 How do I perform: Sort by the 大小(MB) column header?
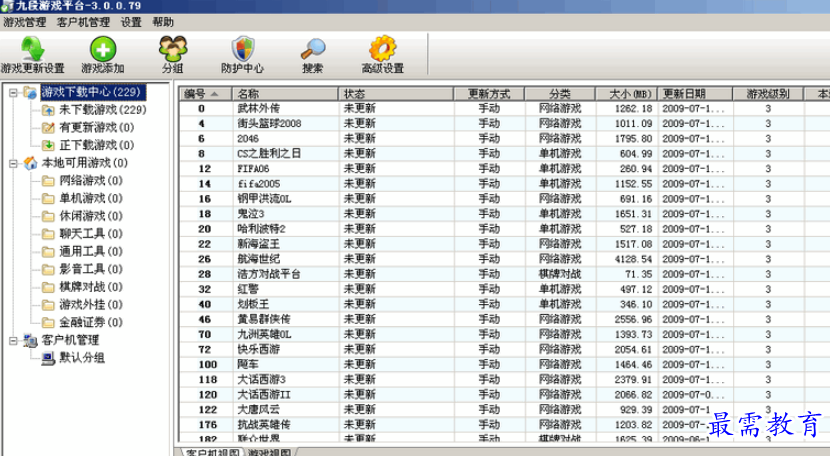point(627,94)
